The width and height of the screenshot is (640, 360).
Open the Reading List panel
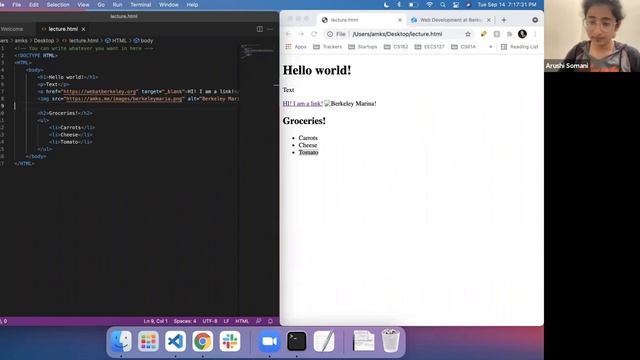coord(519,47)
